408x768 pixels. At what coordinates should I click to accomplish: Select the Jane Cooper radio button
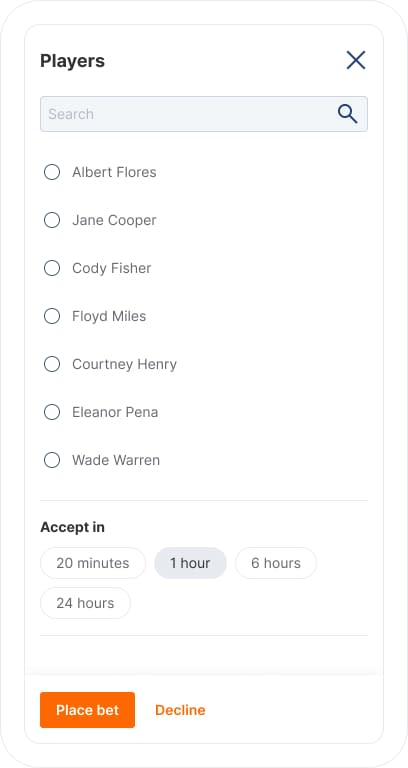click(52, 220)
